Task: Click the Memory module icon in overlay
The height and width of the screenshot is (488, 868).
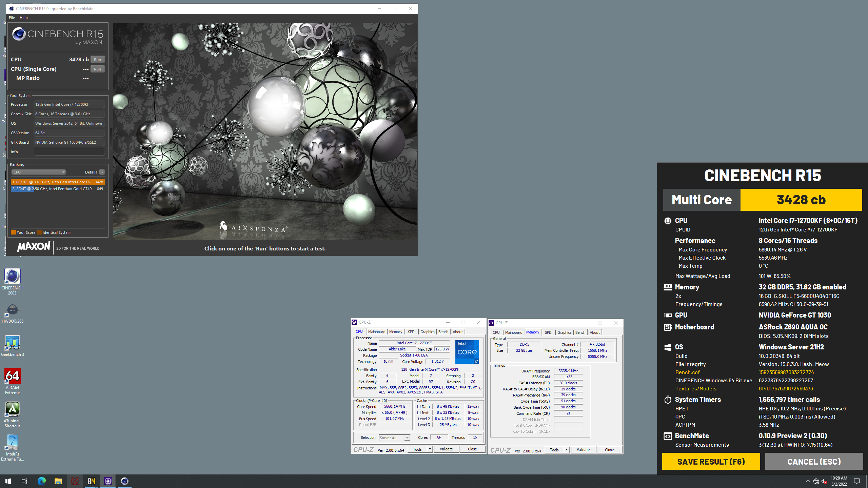Action: (668, 287)
